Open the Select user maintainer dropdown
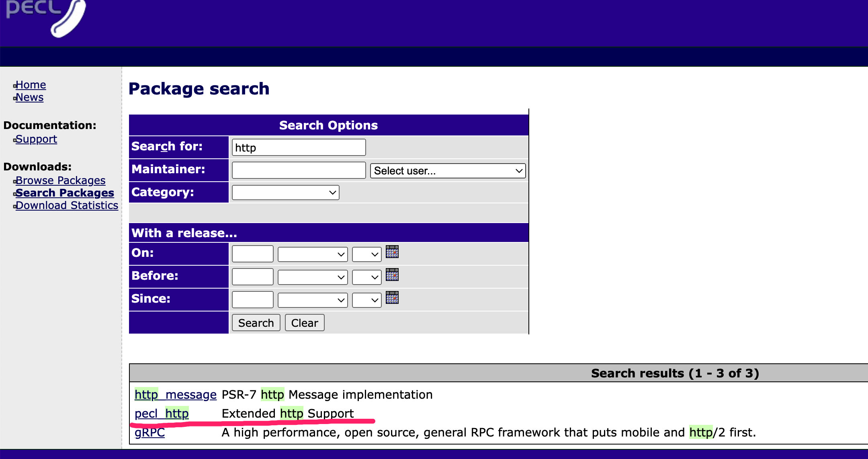 click(448, 171)
